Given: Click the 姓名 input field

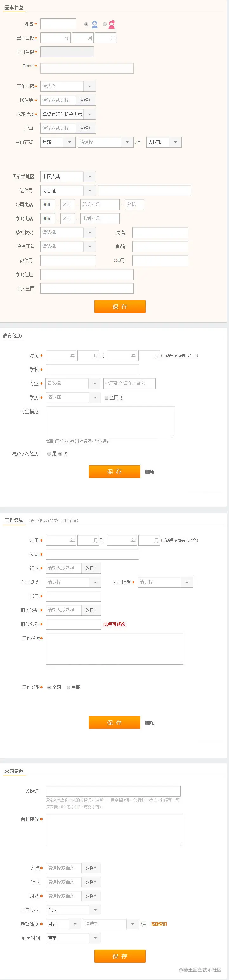Looking at the screenshot, I should point(59,23).
